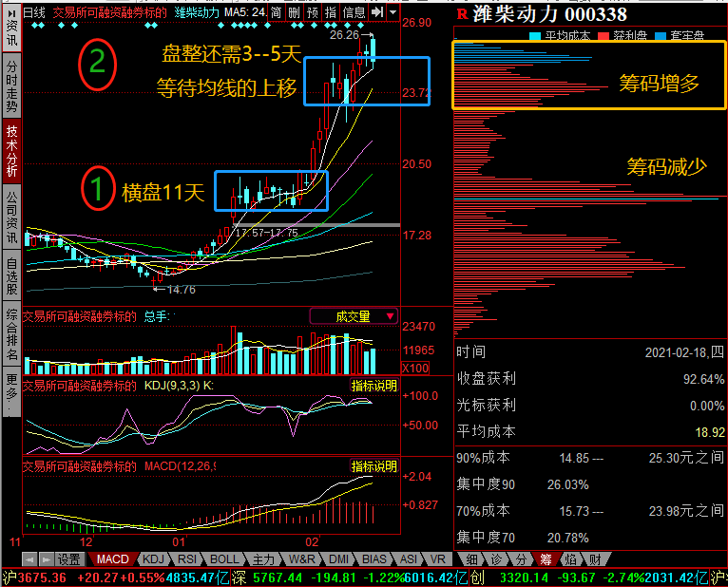This screenshot has width=728, height=587.
Task: Select the VR indicator tab
Action: pos(437,559)
